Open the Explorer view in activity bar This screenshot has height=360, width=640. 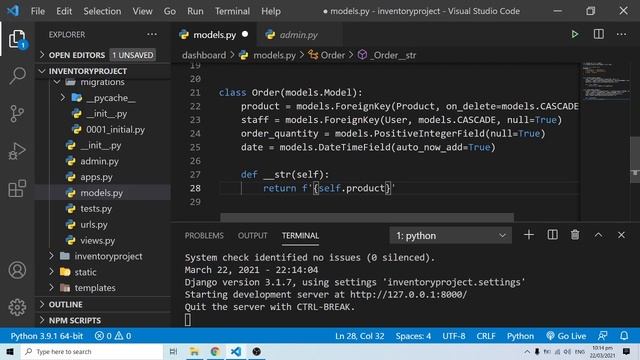pos(17,39)
